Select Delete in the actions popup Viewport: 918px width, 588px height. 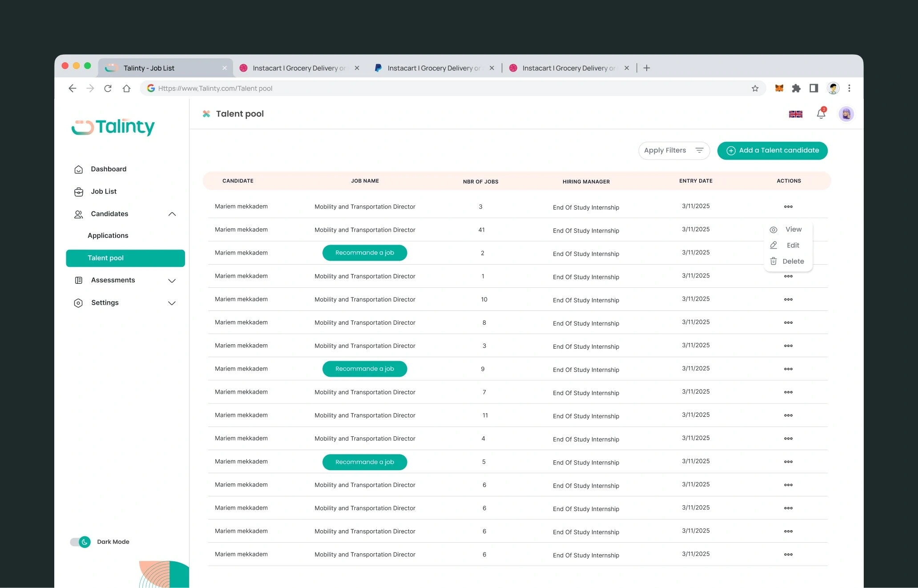click(x=787, y=261)
